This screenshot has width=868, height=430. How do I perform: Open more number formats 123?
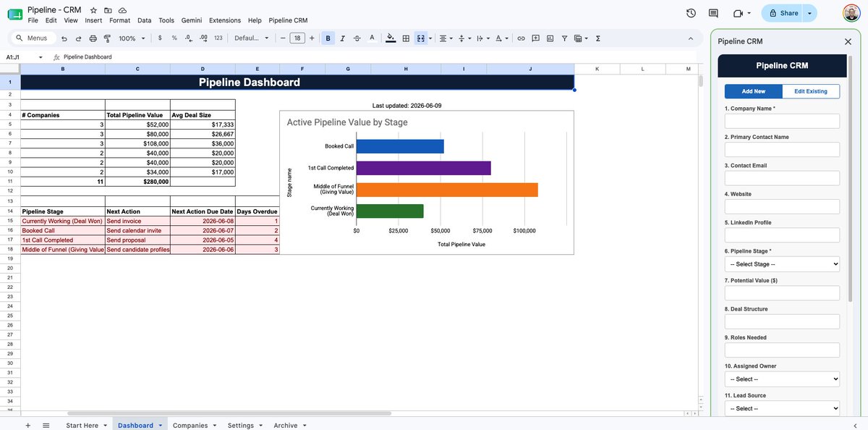(218, 38)
